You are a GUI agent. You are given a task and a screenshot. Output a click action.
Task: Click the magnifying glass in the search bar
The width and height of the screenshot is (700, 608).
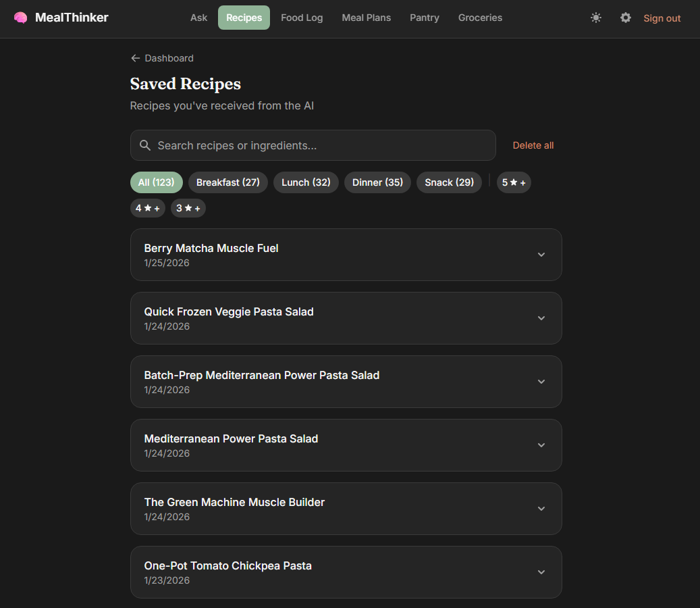click(145, 145)
